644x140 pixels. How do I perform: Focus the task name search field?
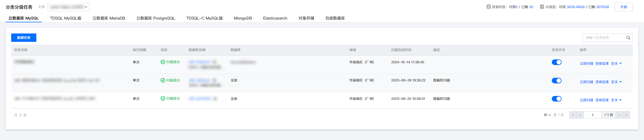tap(603, 38)
